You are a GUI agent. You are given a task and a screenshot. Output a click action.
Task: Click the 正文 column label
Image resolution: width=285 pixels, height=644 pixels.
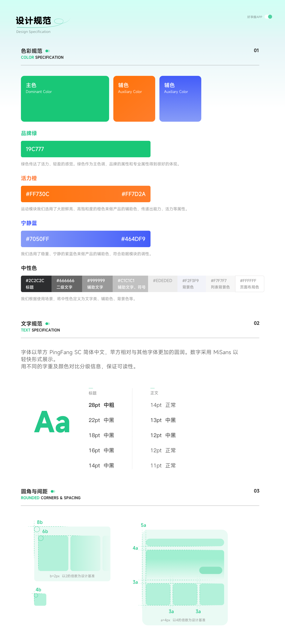click(x=154, y=393)
